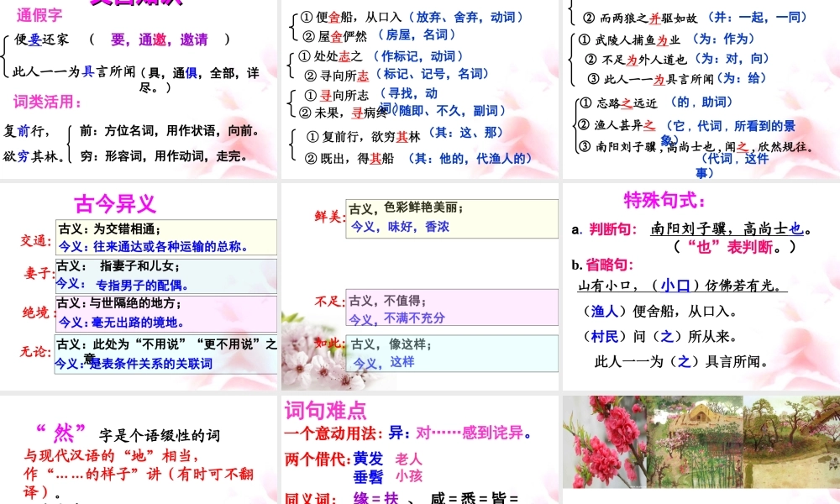Click the 鲜美 label
The height and width of the screenshot is (504, 840).
(329, 217)
